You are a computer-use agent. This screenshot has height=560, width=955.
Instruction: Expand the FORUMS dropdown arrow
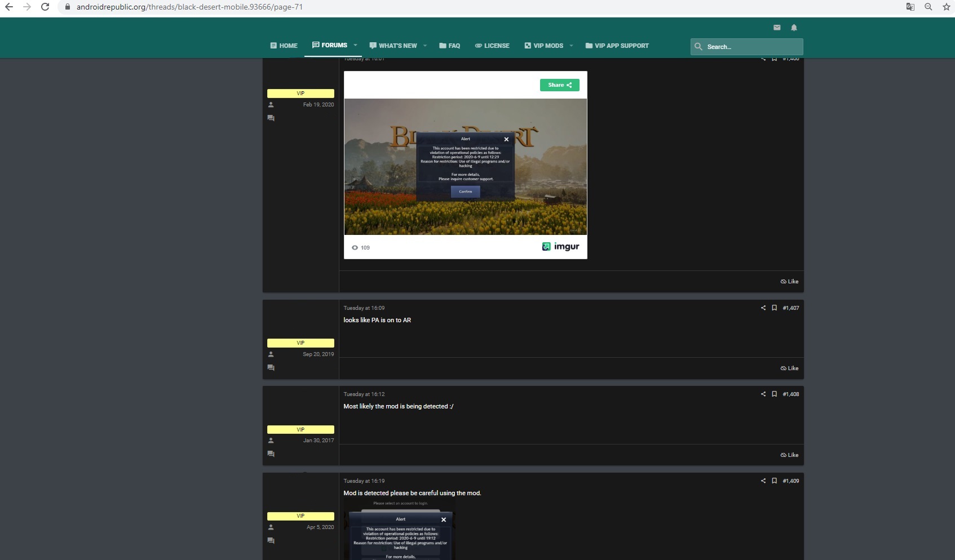[x=355, y=45]
